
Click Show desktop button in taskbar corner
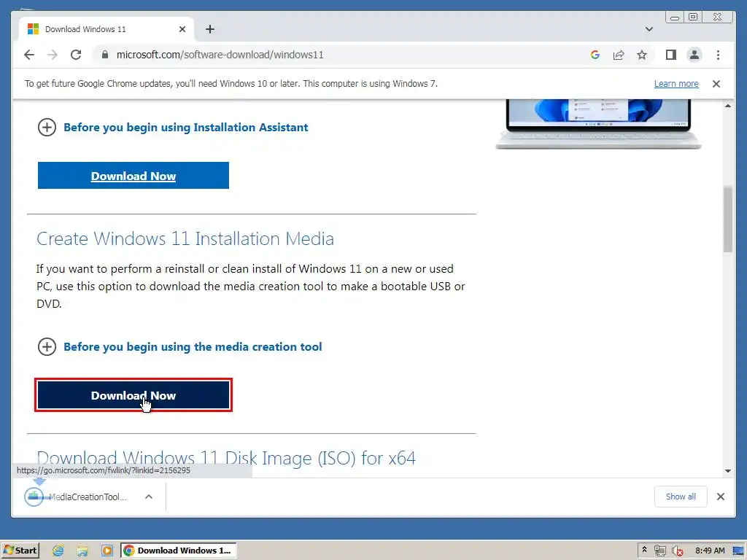coord(739,551)
